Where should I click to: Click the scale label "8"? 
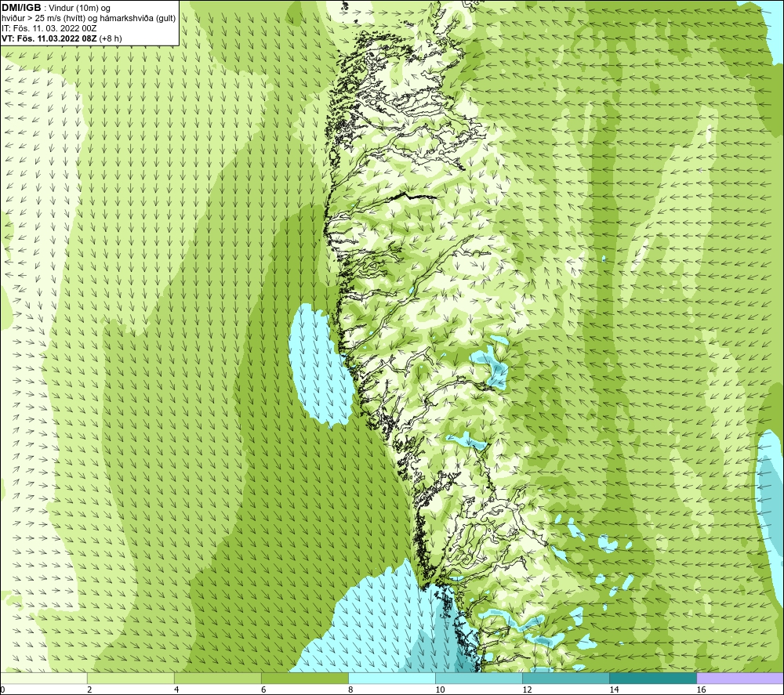pos(350,690)
